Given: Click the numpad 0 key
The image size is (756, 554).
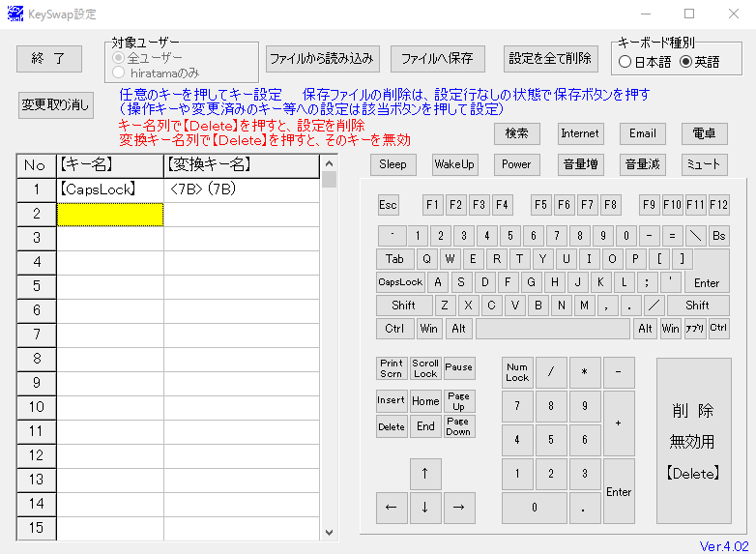Looking at the screenshot, I should (535, 508).
